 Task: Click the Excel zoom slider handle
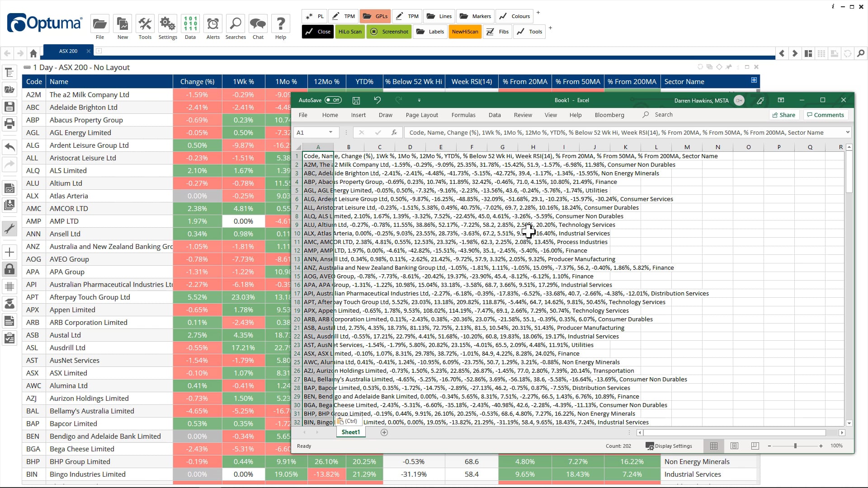[x=795, y=446]
